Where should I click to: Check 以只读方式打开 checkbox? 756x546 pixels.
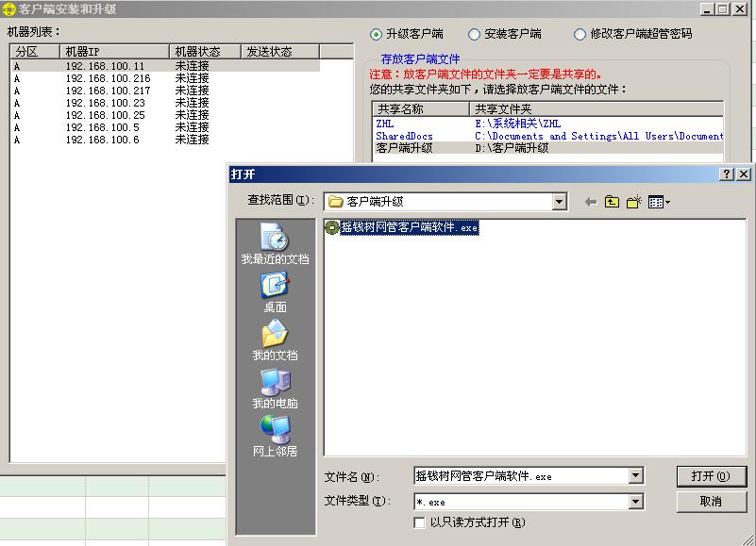coord(419,522)
